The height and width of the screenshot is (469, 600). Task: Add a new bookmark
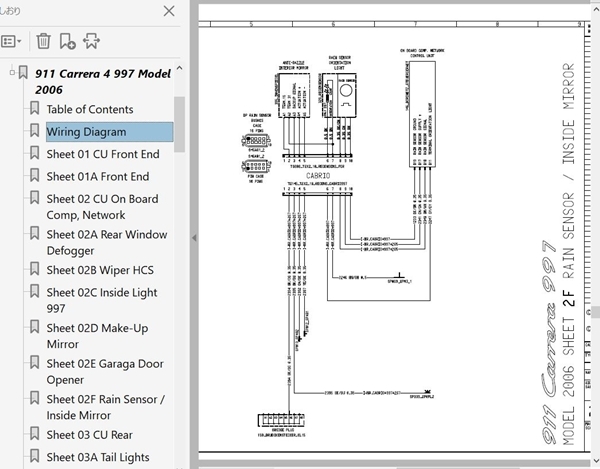[x=67, y=41]
